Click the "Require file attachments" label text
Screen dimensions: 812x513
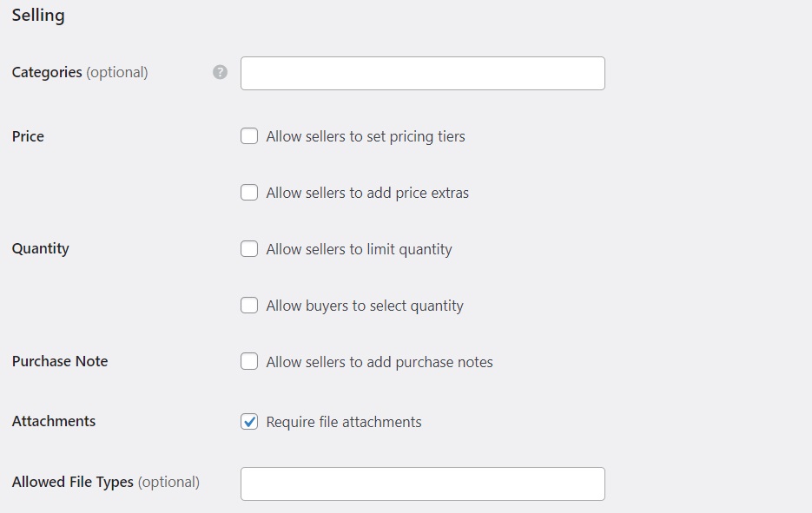click(x=344, y=421)
